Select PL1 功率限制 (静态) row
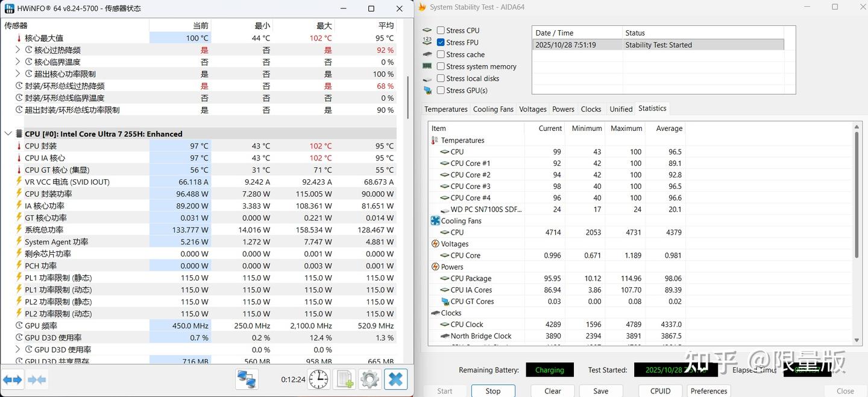Screen dimensions: 868x397 [200, 278]
